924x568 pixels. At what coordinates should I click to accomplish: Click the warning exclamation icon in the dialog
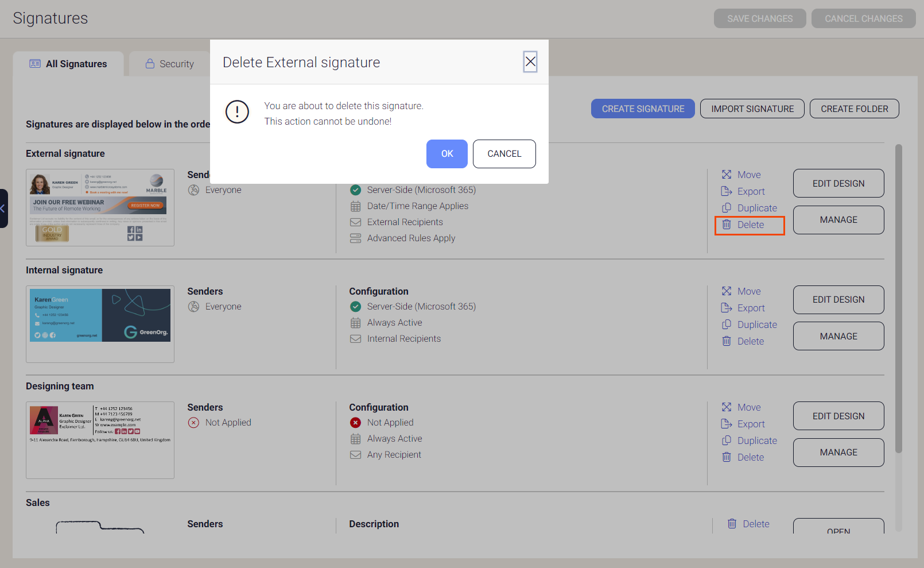tap(237, 112)
